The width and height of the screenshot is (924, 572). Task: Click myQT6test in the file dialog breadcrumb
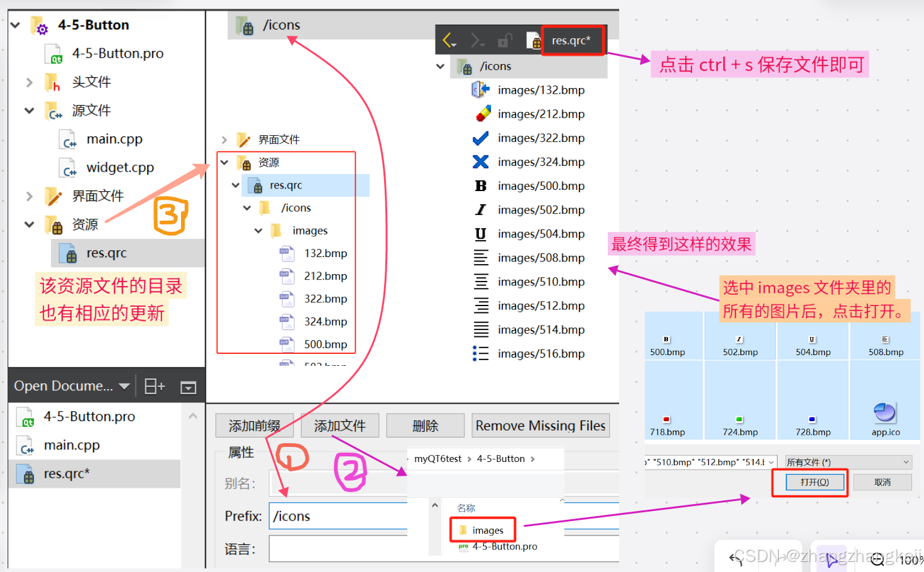tap(437, 459)
